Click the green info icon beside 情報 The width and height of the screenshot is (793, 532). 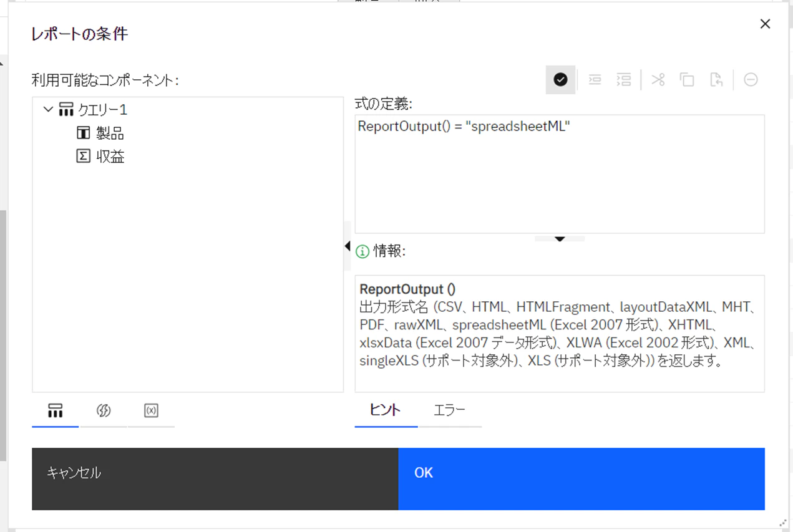362,251
